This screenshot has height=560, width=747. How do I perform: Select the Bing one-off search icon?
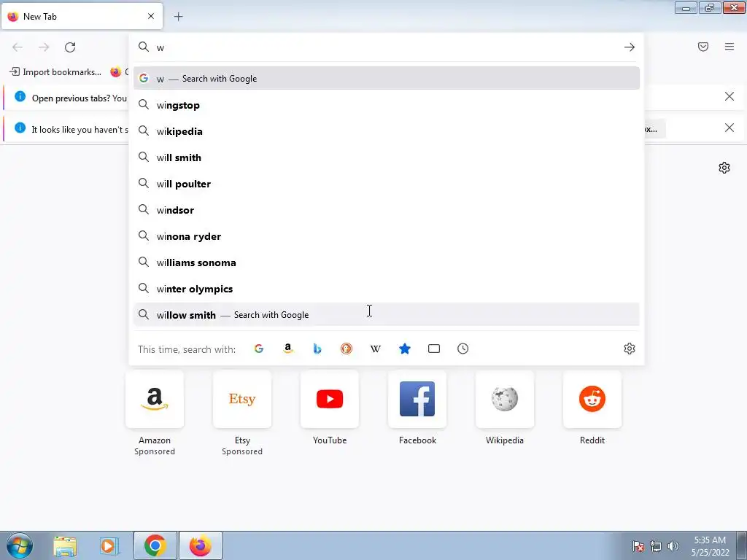click(x=317, y=349)
